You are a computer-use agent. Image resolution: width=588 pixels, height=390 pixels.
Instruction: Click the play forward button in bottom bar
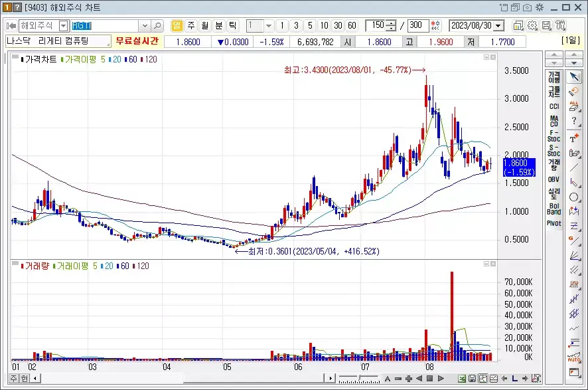coord(441,378)
